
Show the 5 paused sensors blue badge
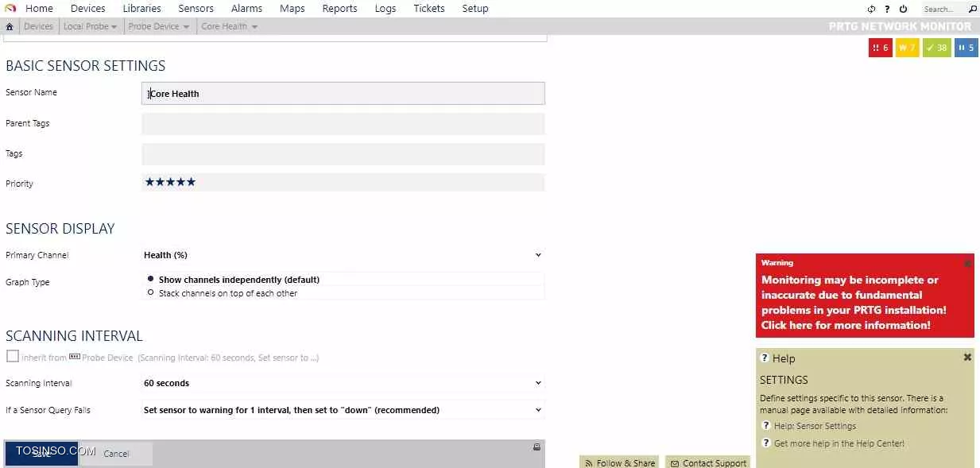click(966, 48)
